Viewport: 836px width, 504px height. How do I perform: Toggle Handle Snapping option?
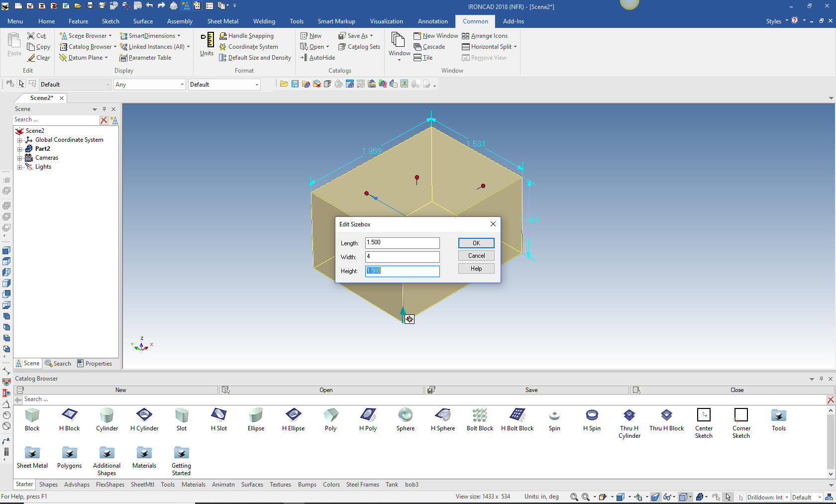[x=246, y=36]
